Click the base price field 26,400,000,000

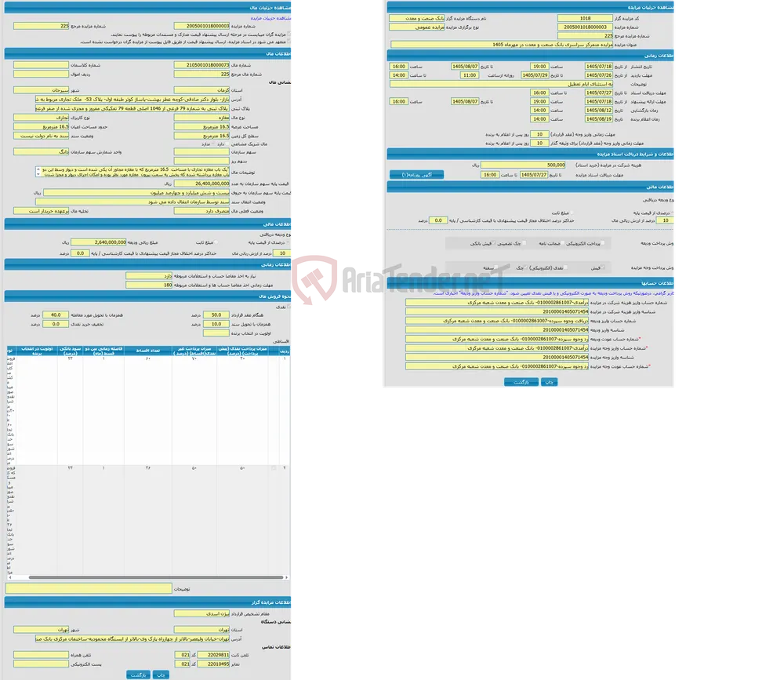point(201,184)
